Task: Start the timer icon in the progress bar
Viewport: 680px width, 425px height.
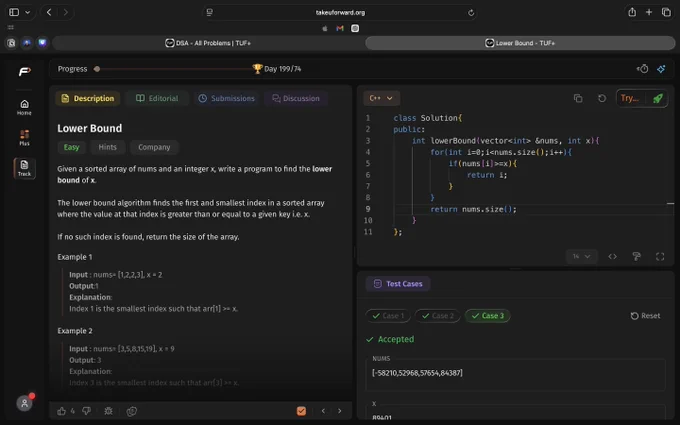Action: 643,69
